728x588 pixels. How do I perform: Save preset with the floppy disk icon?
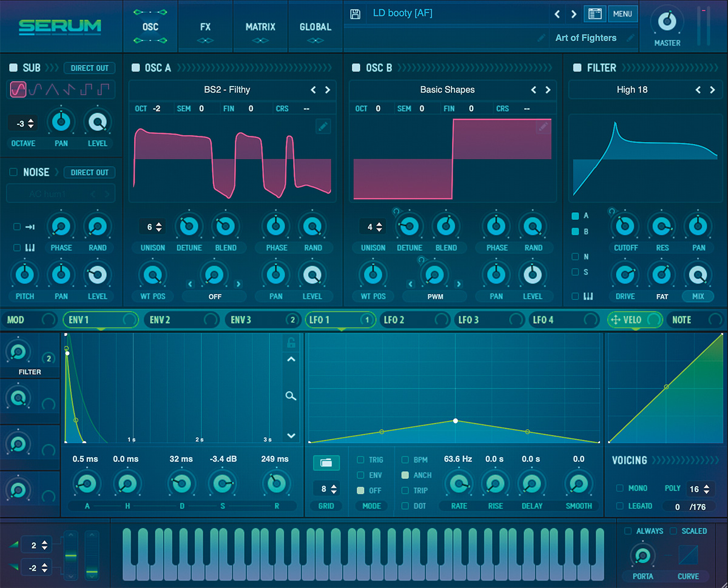[356, 13]
